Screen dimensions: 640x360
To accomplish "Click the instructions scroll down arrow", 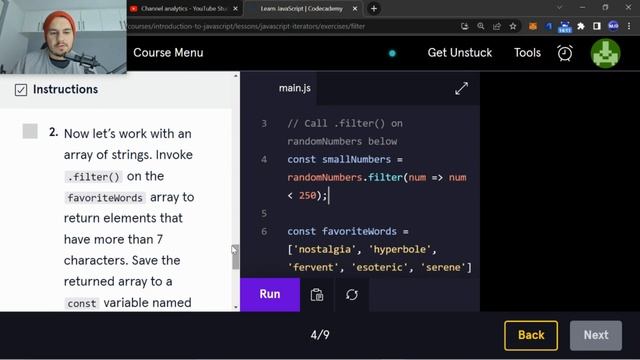I will pos(236,307).
